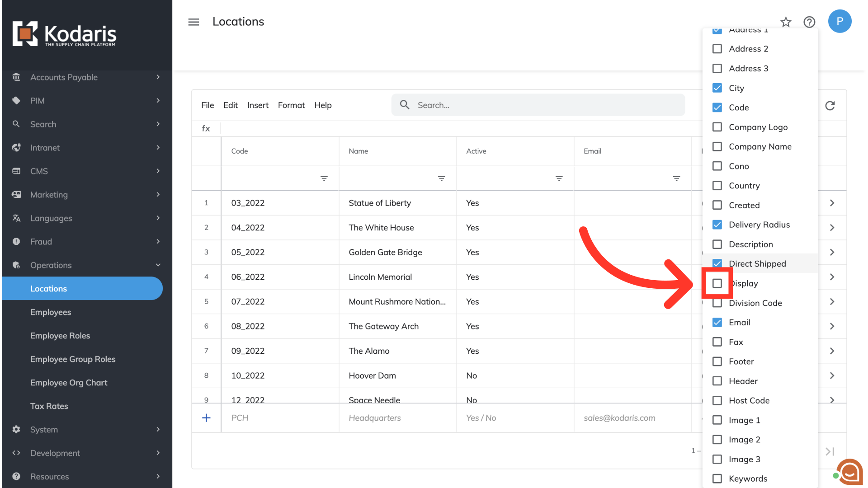Uncheck the Delivery Radius checkbox
This screenshot has height=488, width=868.
point(717,225)
